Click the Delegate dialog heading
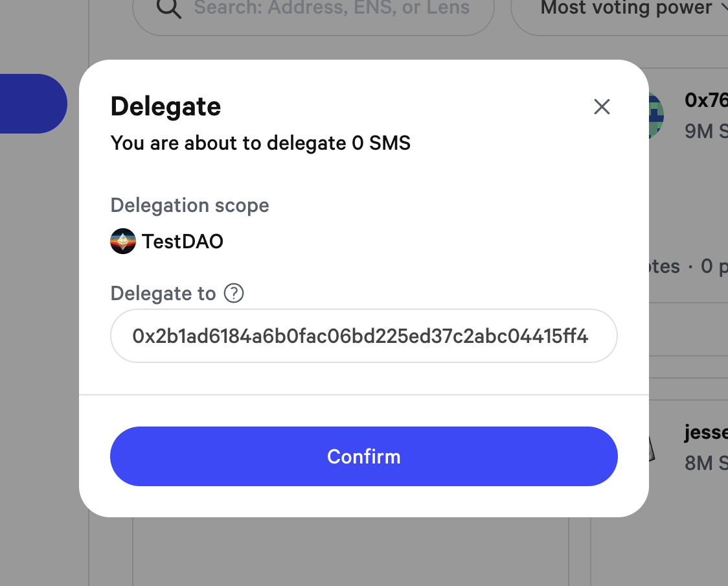This screenshot has height=586, width=728. (166, 106)
